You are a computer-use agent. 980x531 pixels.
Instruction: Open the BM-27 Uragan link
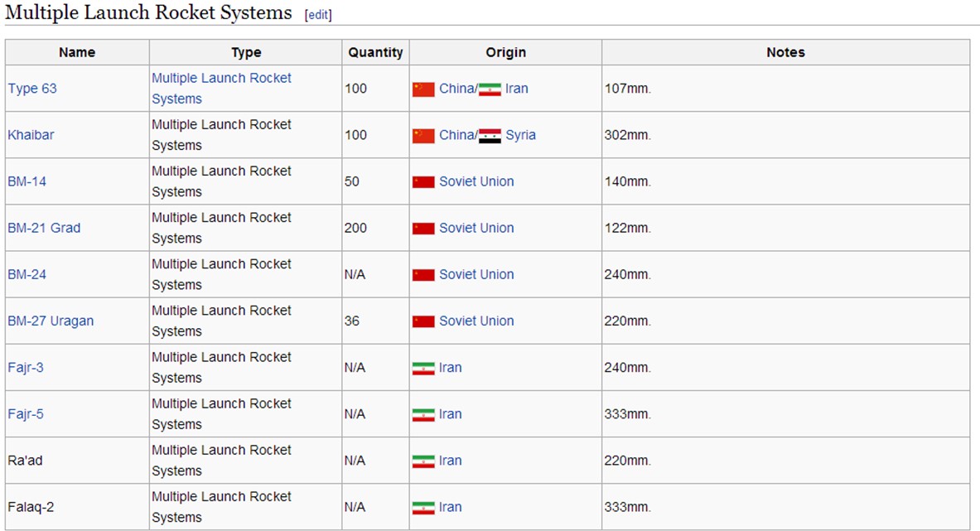click(51, 321)
